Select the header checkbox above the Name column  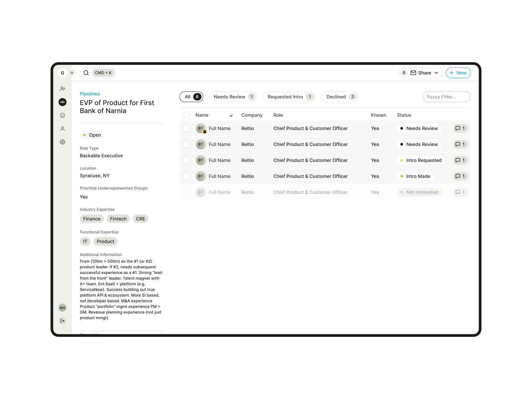point(186,115)
